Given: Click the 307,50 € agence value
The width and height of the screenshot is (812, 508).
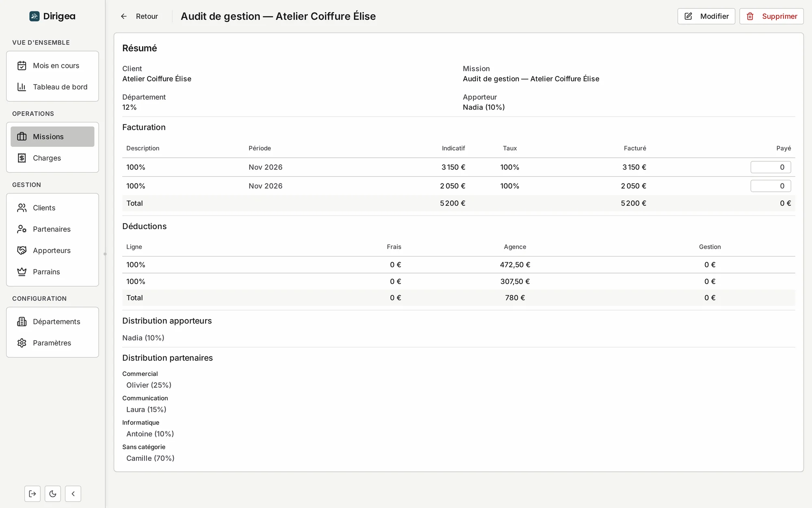Looking at the screenshot, I should [x=515, y=281].
